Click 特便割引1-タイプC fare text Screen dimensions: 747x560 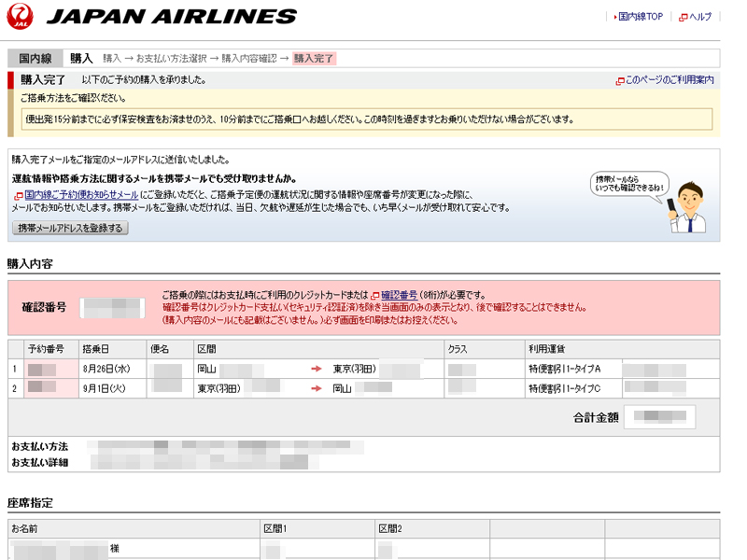[565, 388]
